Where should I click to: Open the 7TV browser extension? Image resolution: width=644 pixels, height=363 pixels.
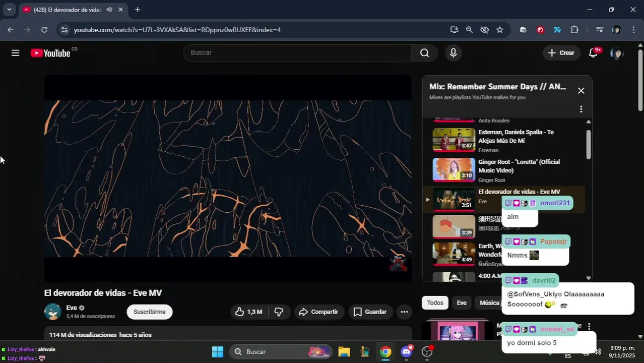click(x=557, y=30)
